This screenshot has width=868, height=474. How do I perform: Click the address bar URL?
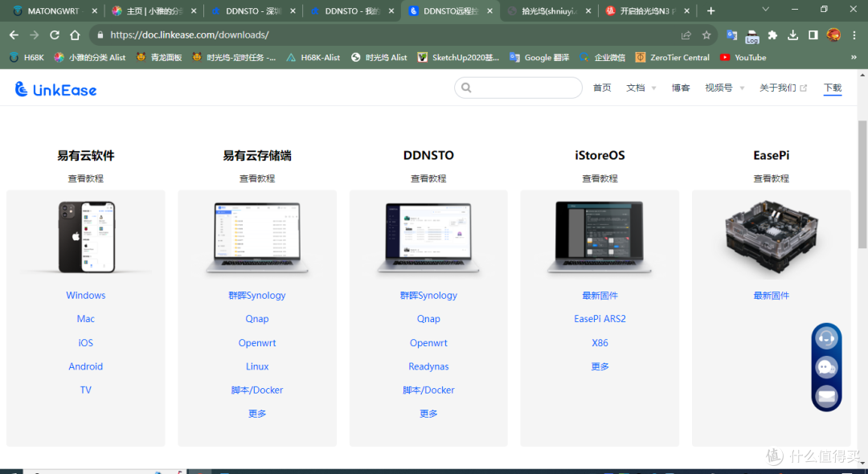190,35
